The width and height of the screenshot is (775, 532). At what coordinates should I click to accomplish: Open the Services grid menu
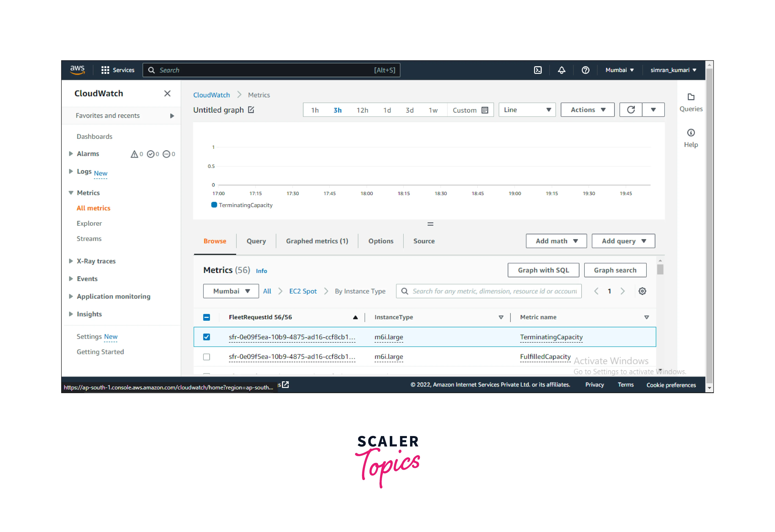click(x=105, y=70)
